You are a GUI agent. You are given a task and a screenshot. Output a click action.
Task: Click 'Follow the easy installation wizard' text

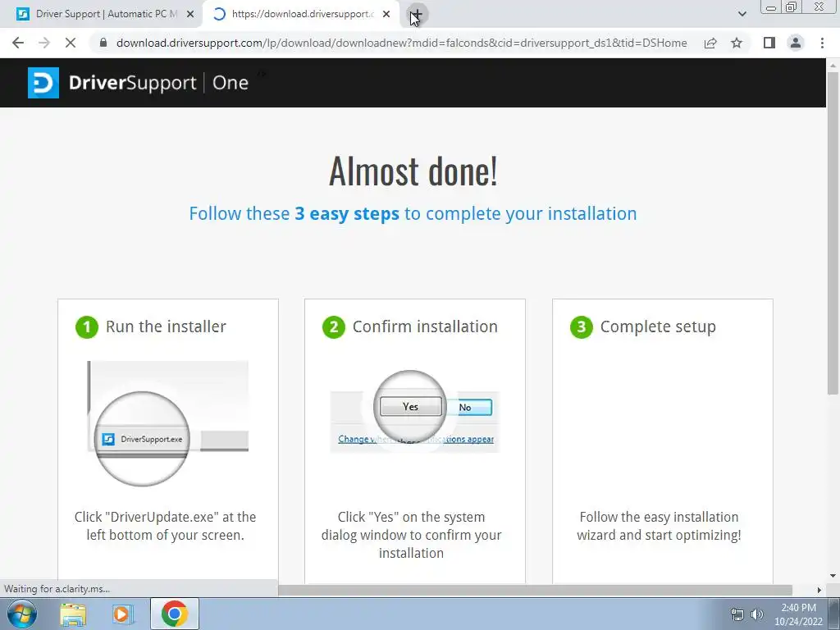pos(659,526)
